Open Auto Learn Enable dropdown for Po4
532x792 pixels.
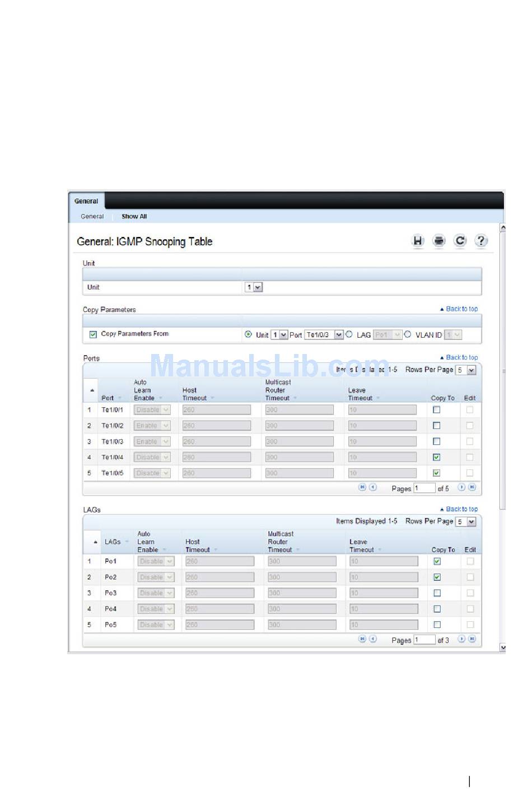pos(156,609)
